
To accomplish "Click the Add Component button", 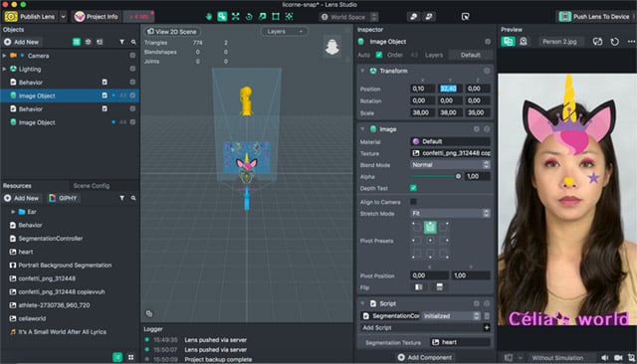I will pos(425,357).
